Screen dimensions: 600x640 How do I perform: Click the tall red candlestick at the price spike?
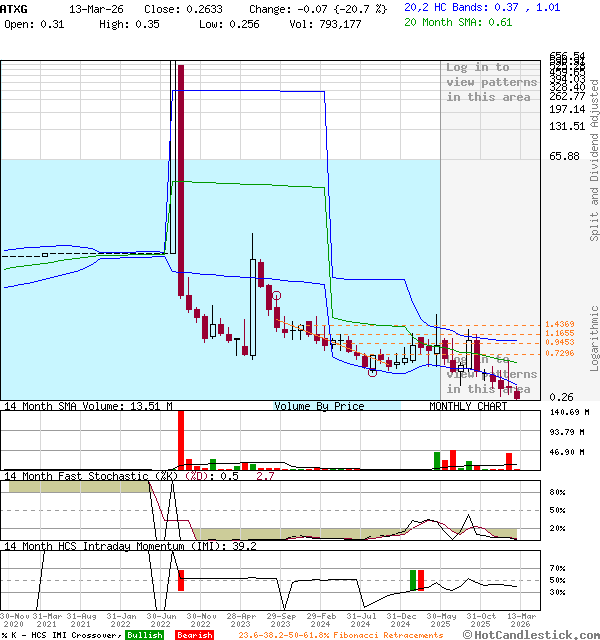(181, 180)
